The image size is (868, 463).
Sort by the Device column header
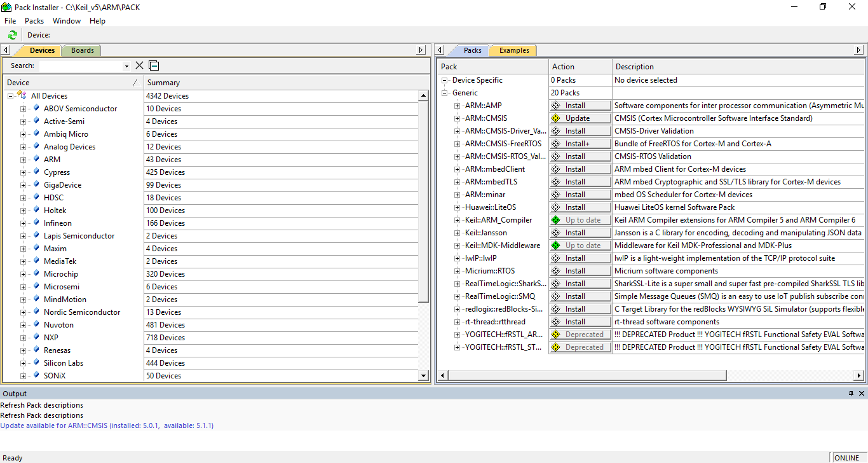click(x=73, y=83)
